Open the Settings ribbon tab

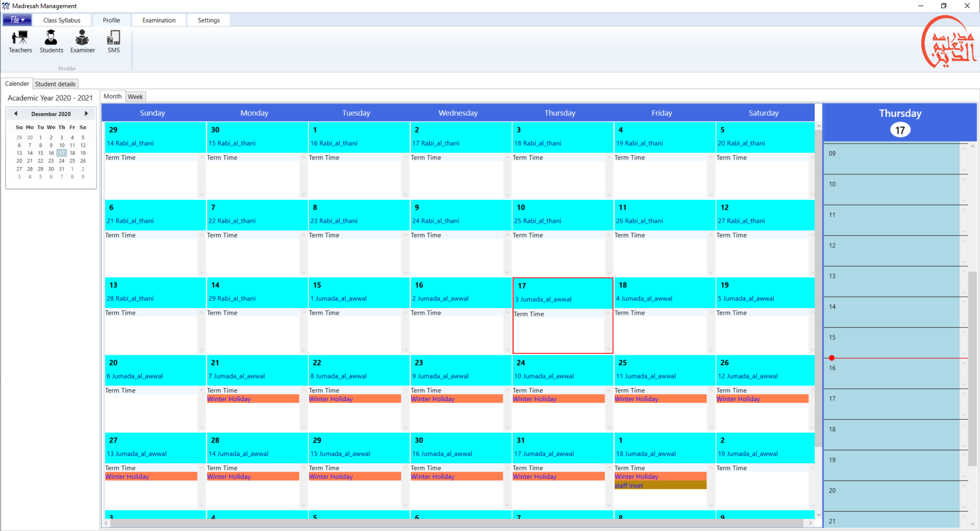tap(209, 20)
